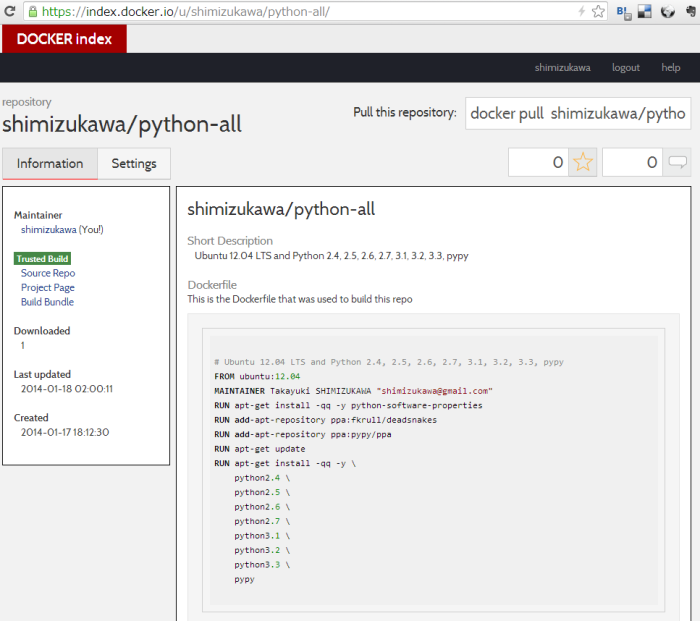Click the green Trusted Build badge
This screenshot has height=621, width=700.
(x=42, y=258)
